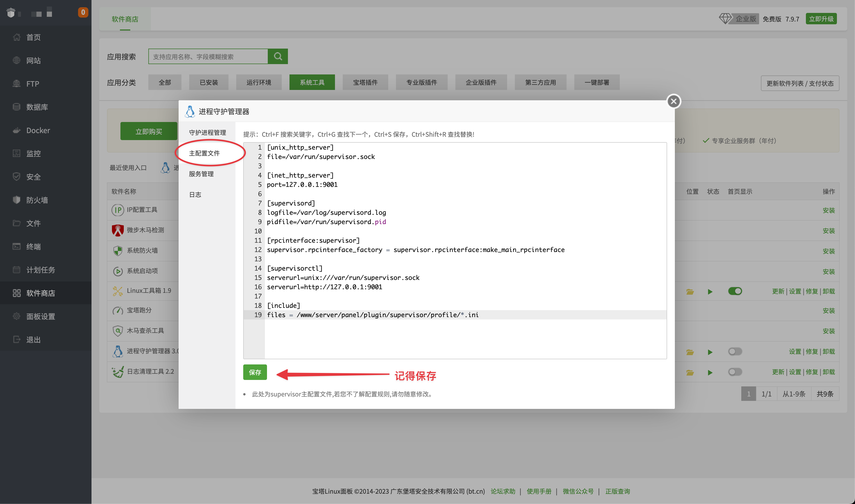The height and width of the screenshot is (504, 855).
Task: Click line 19 in the config editor
Action: click(455, 315)
